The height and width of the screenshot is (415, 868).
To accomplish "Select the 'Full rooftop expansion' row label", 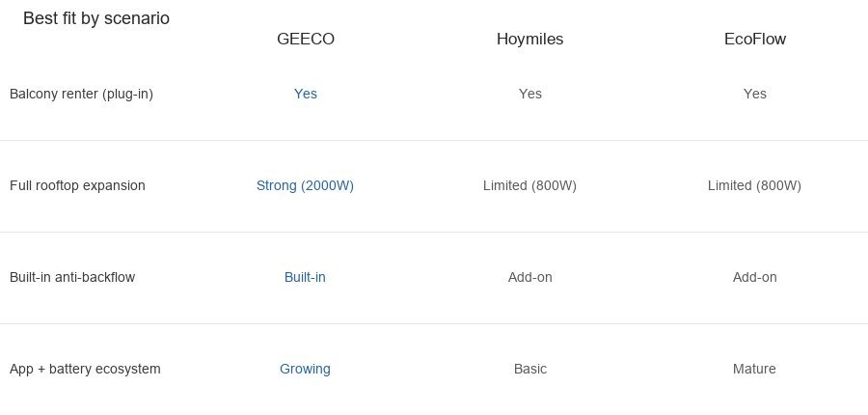I will point(77,185).
